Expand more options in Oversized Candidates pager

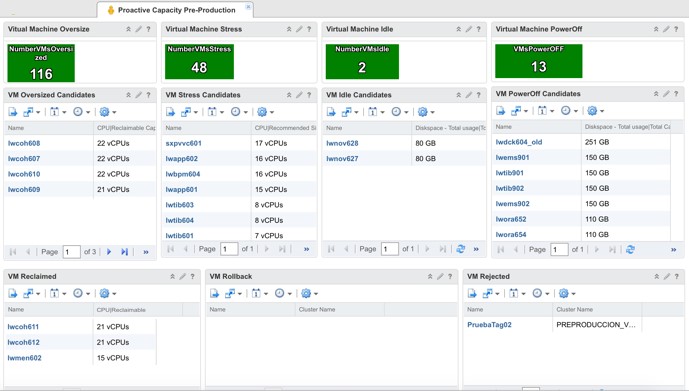pyautogui.click(x=146, y=252)
